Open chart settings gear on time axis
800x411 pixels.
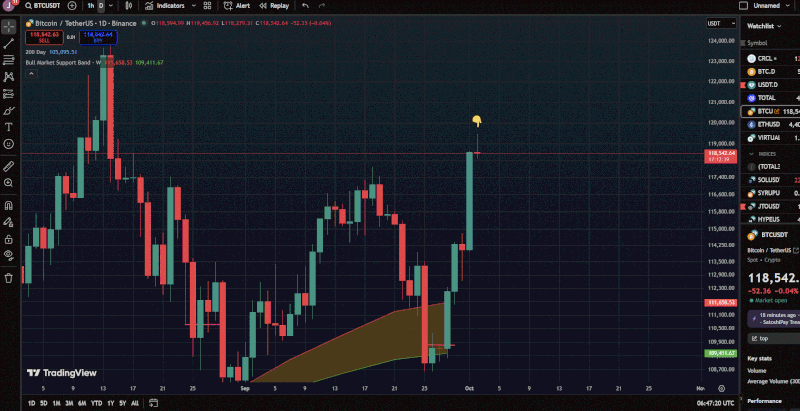pyautogui.click(x=721, y=389)
